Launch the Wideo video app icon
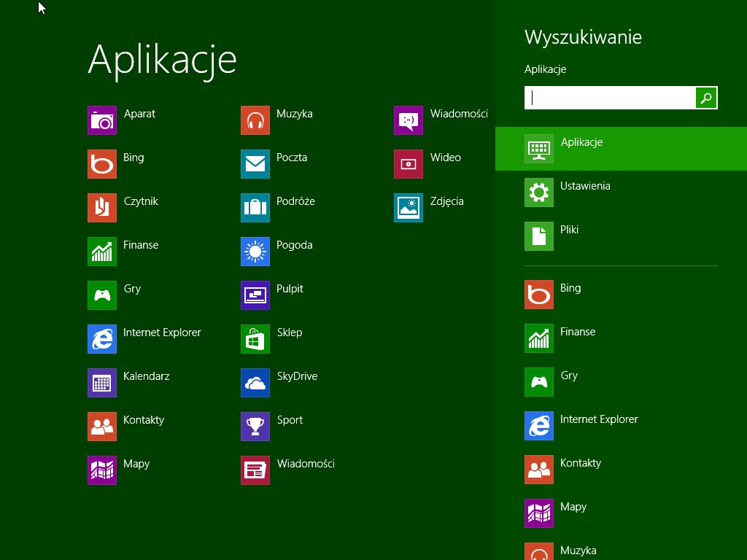Viewport: 747px width, 560px height. coord(409,164)
